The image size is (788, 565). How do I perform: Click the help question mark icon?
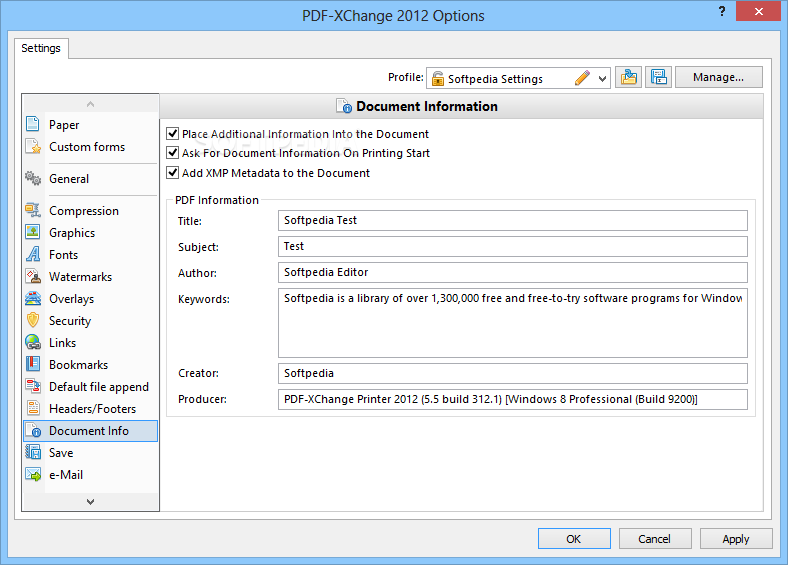[x=722, y=11]
